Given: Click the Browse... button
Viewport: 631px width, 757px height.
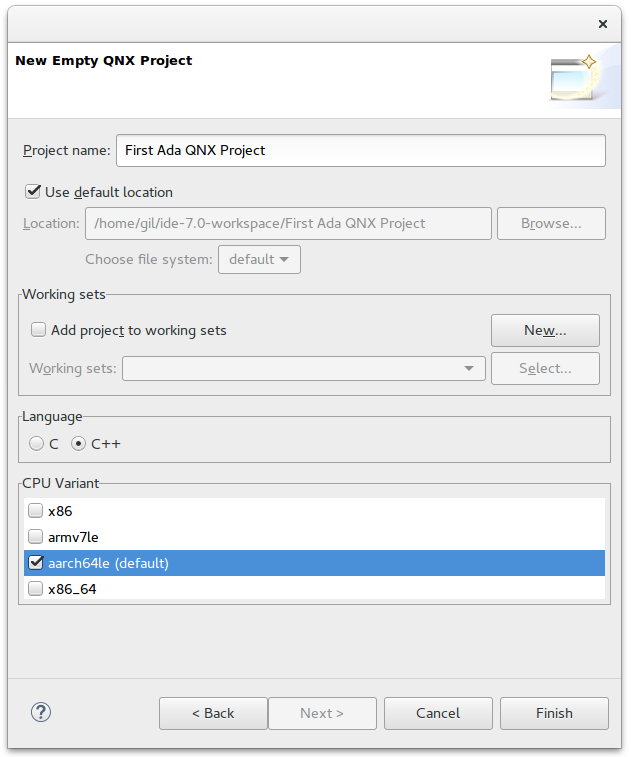Looking at the screenshot, I should tap(551, 224).
